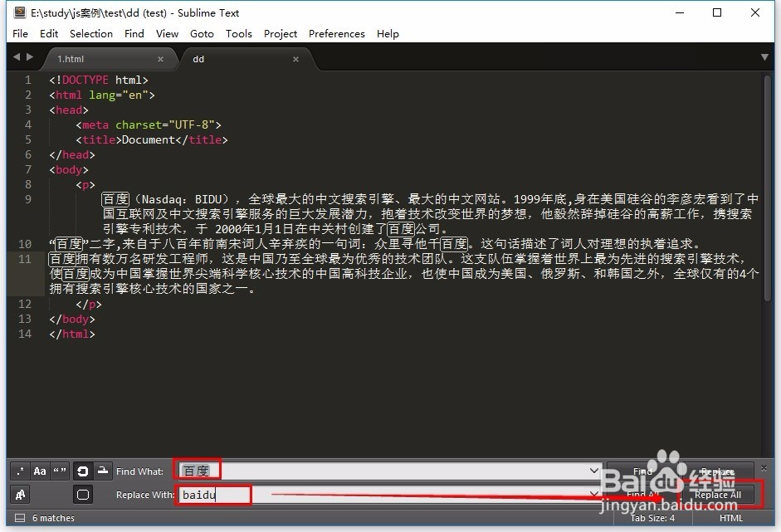Image resolution: width=781 pixels, height=532 pixels.
Task: Toggle preserve case option
Action: 21,495
